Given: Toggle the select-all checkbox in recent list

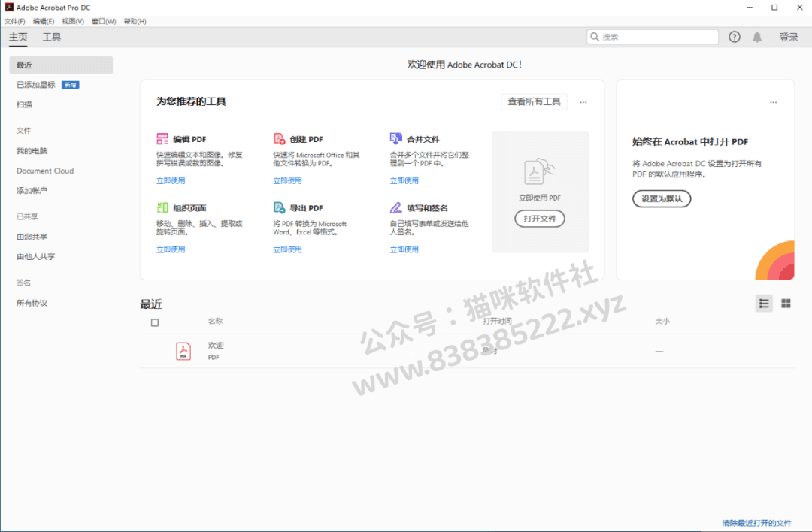Looking at the screenshot, I should pos(155,322).
